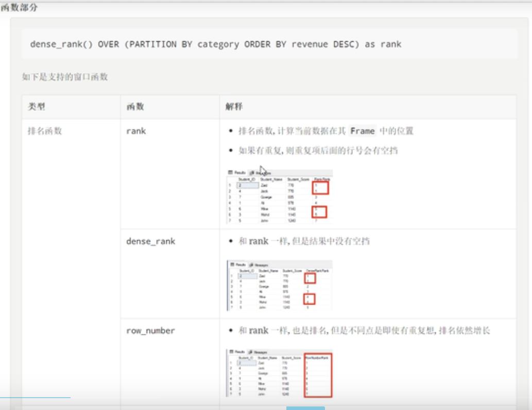Click the 类型 column header
Image resolution: width=532 pixels, height=410 pixels.
coord(37,106)
